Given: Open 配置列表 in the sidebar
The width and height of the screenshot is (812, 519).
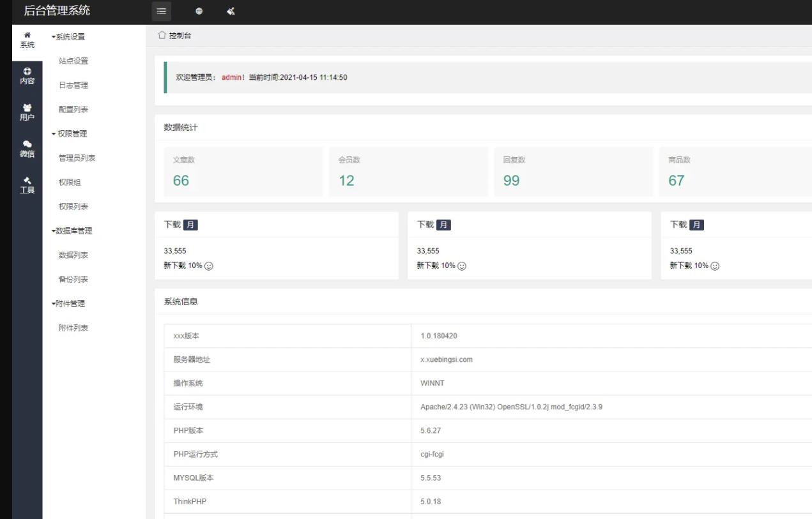Looking at the screenshot, I should point(73,110).
